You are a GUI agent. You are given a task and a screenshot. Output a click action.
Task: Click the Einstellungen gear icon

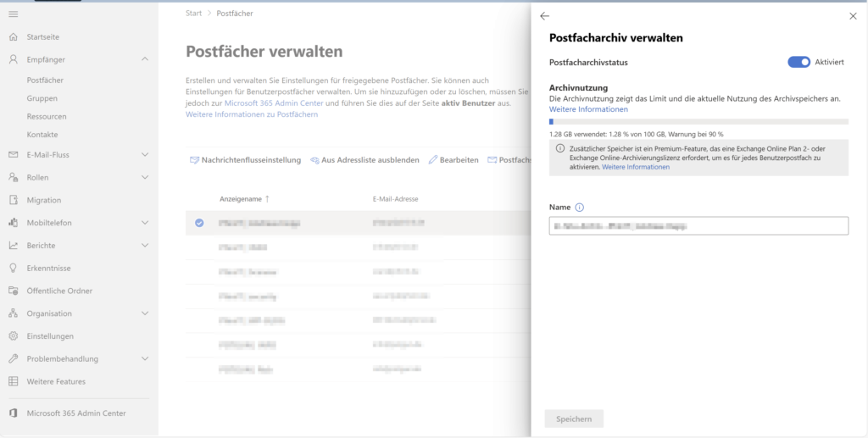coord(13,336)
